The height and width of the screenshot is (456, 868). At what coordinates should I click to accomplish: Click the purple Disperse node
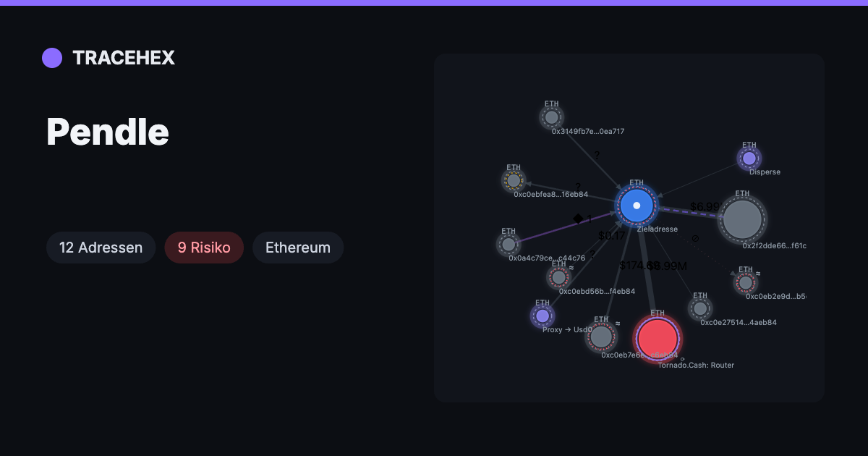coord(749,158)
